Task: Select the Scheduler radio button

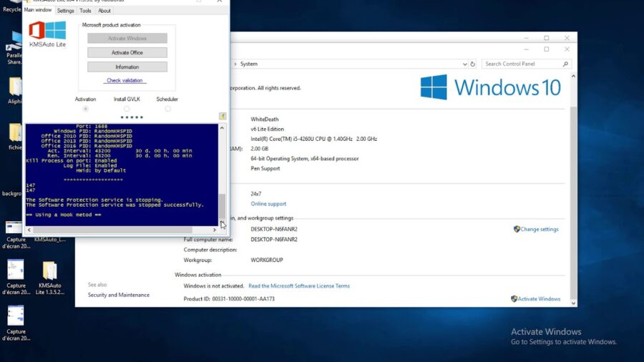Action: point(167,109)
